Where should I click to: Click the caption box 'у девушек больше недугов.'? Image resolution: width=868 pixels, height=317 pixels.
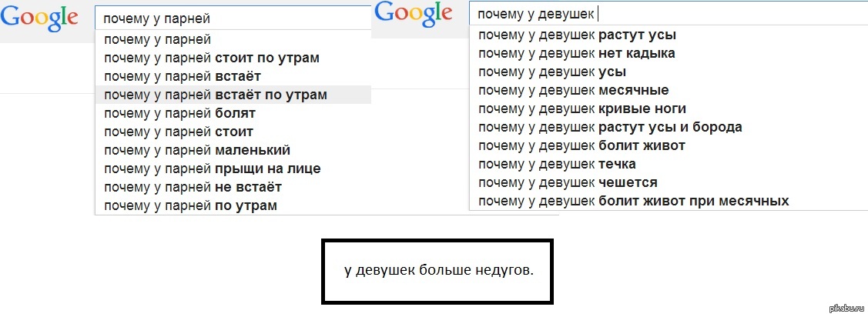click(x=437, y=272)
